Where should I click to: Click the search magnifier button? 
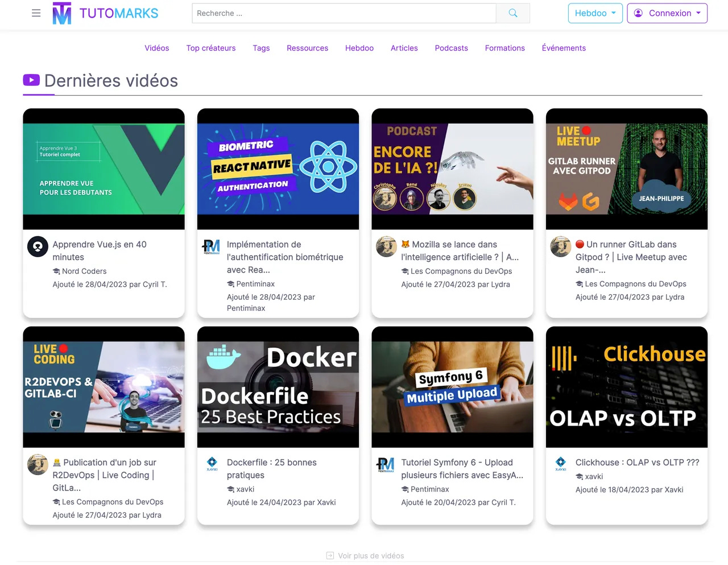[513, 13]
